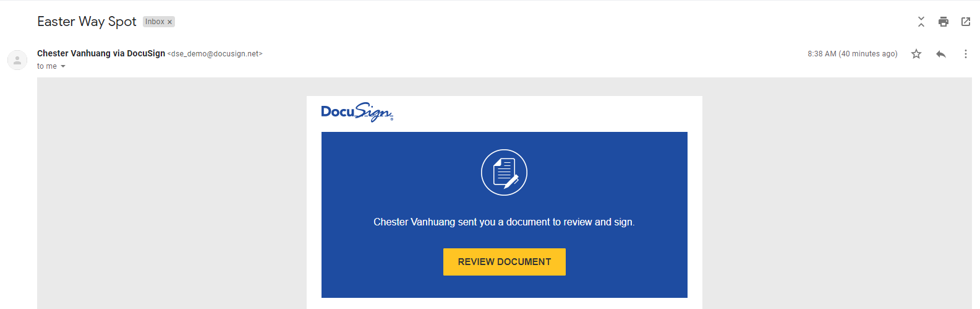
Task: Reply using the arrow icon
Action: click(941, 54)
